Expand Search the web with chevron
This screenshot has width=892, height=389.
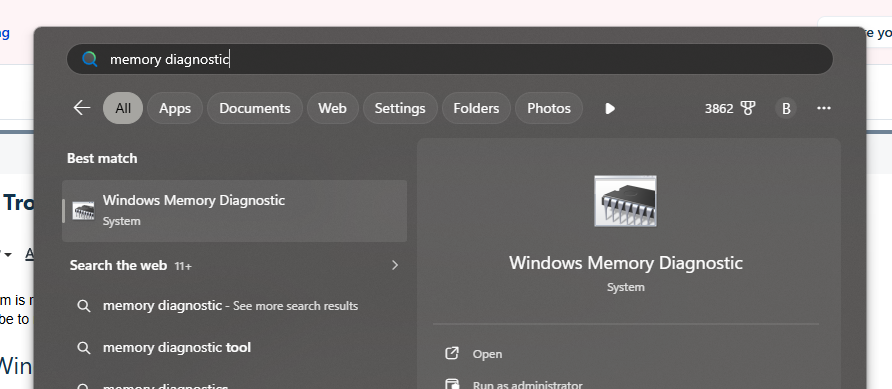(x=395, y=265)
